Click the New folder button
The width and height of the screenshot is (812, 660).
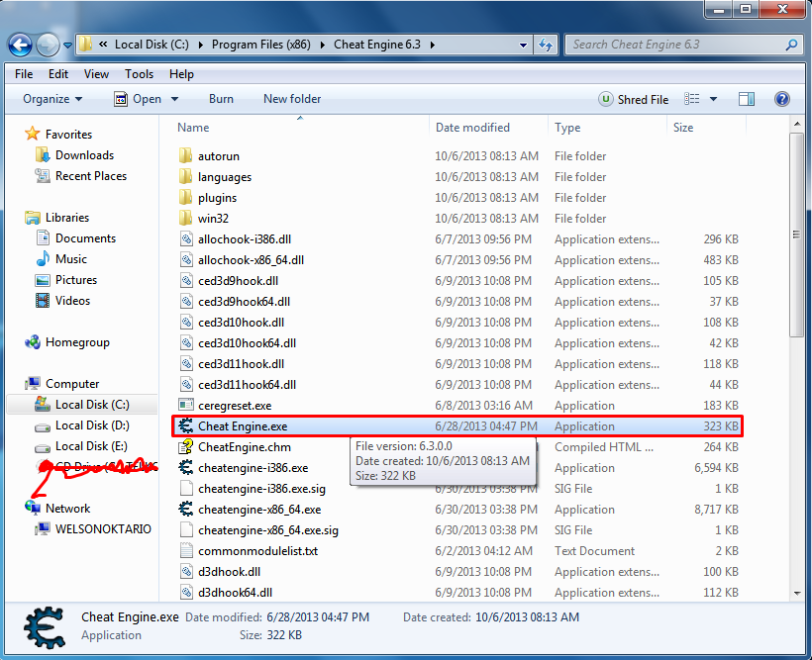point(292,99)
